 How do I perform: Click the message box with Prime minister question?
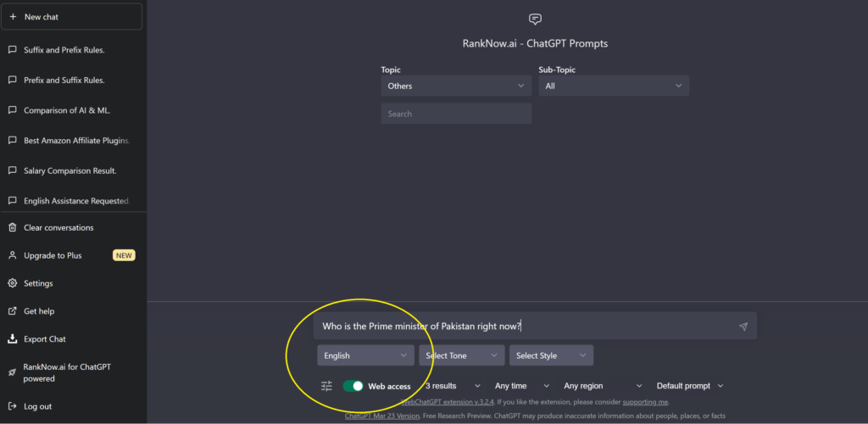tap(535, 326)
